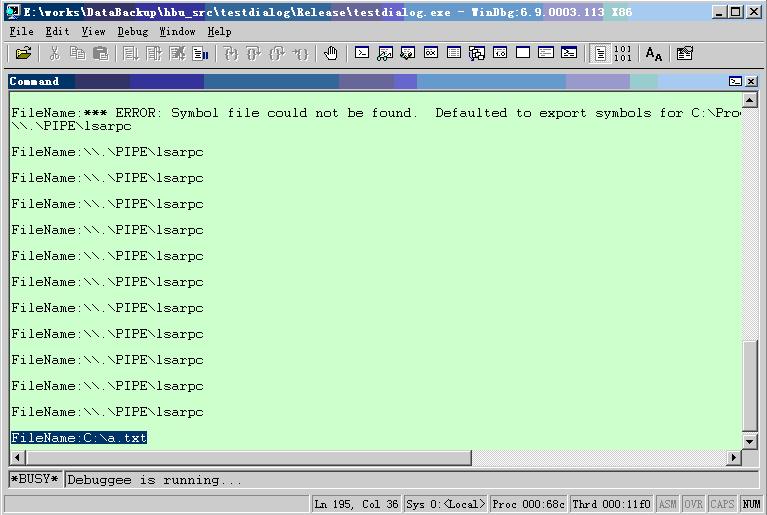Open the Options toolbar icon

point(684,53)
